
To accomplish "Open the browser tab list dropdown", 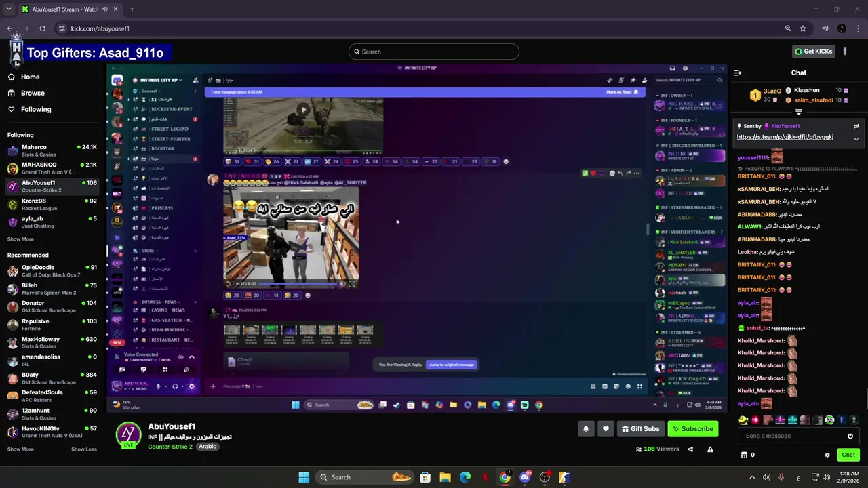I will [x=9, y=9].
